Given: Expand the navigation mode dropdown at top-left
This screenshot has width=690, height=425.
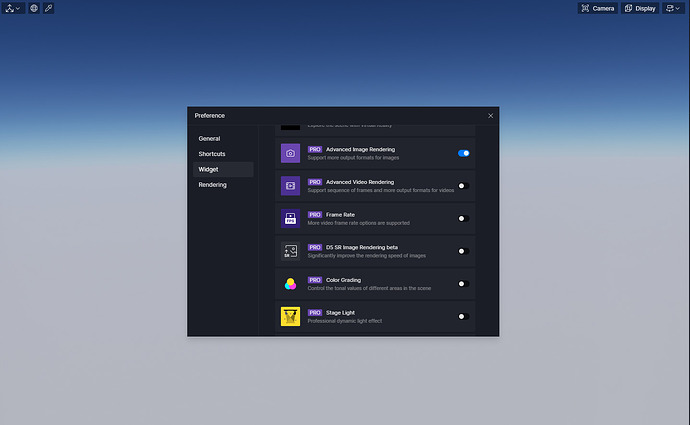Looking at the screenshot, I should coord(12,8).
